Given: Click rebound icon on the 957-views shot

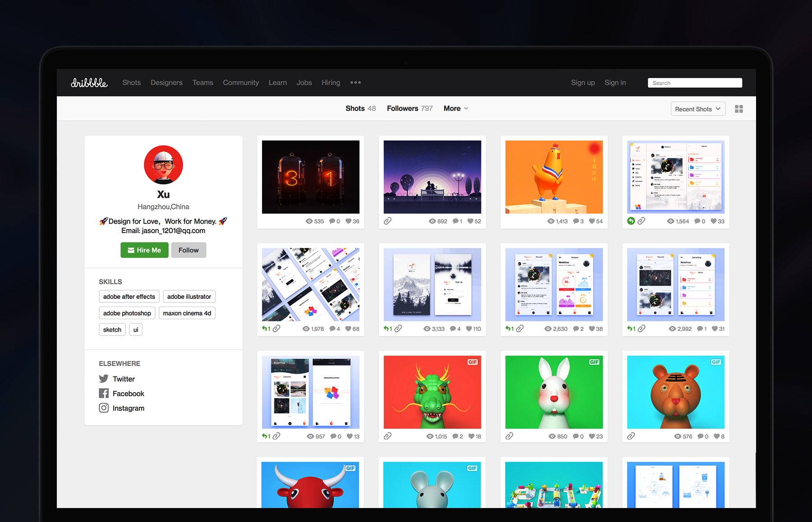Looking at the screenshot, I should 266,436.
